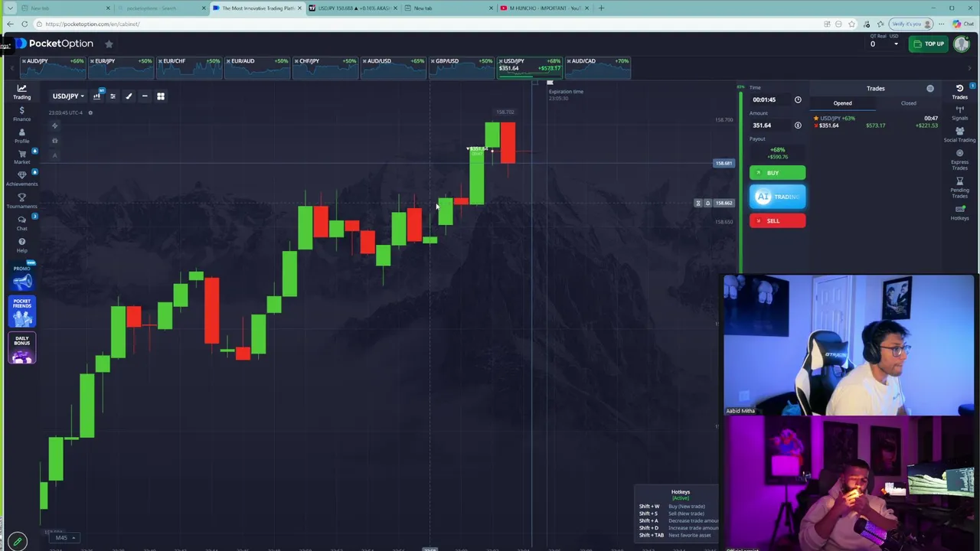
Task: Open the Daily Bonus banner
Action: click(x=21, y=348)
